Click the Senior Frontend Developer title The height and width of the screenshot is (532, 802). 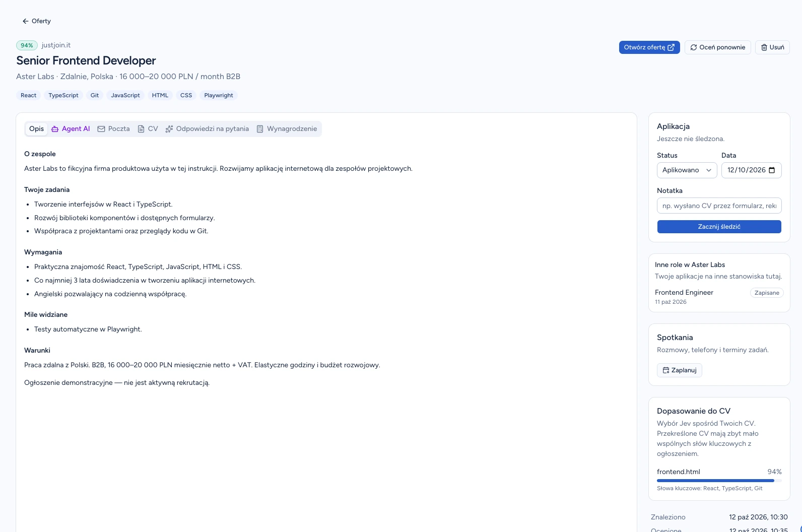[86, 60]
